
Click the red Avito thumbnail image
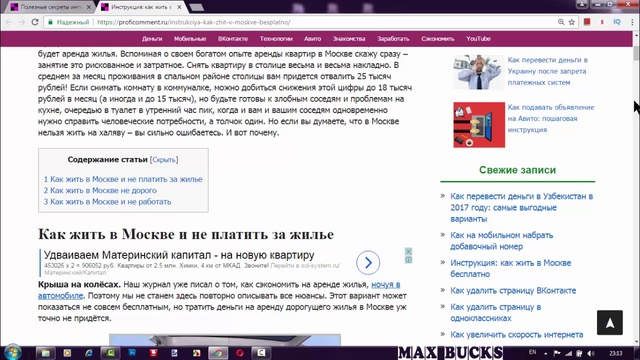coord(479,125)
